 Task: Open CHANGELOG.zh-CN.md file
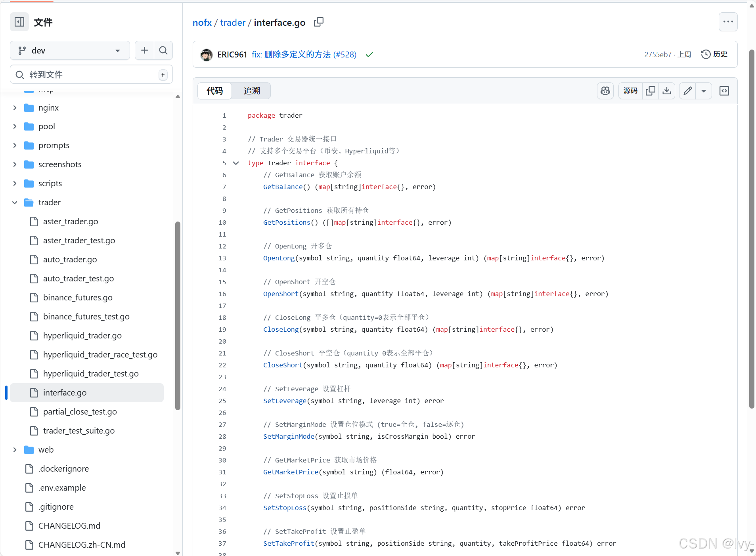coord(82,545)
